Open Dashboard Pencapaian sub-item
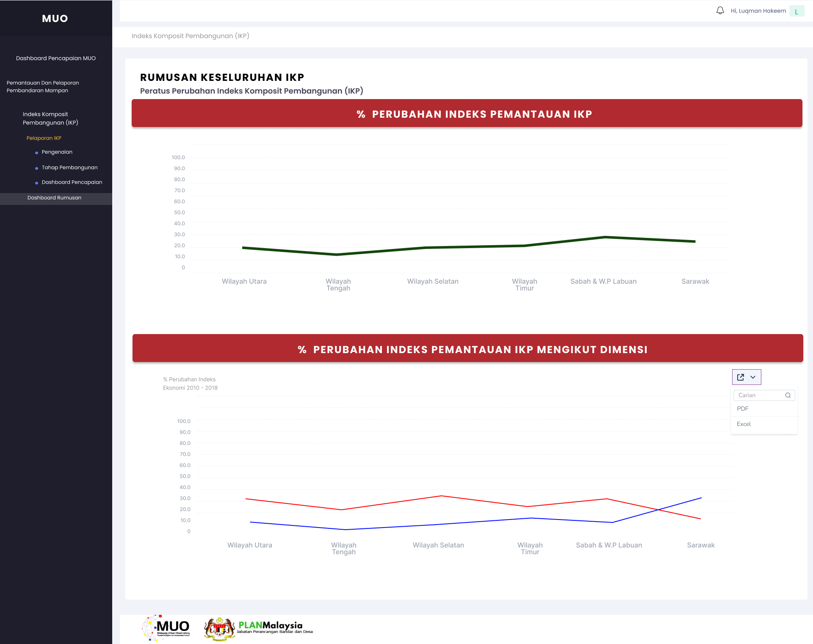 click(x=72, y=182)
